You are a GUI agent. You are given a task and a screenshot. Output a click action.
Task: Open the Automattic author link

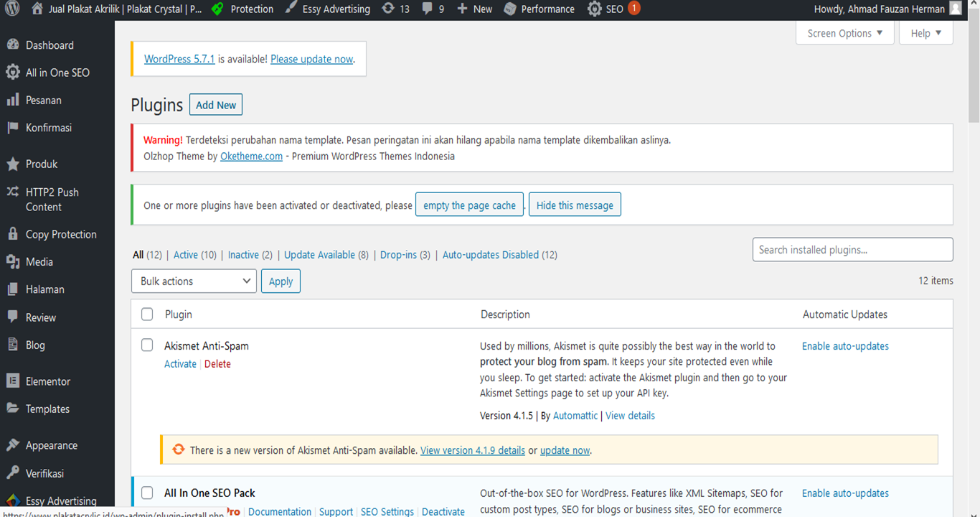coord(575,416)
